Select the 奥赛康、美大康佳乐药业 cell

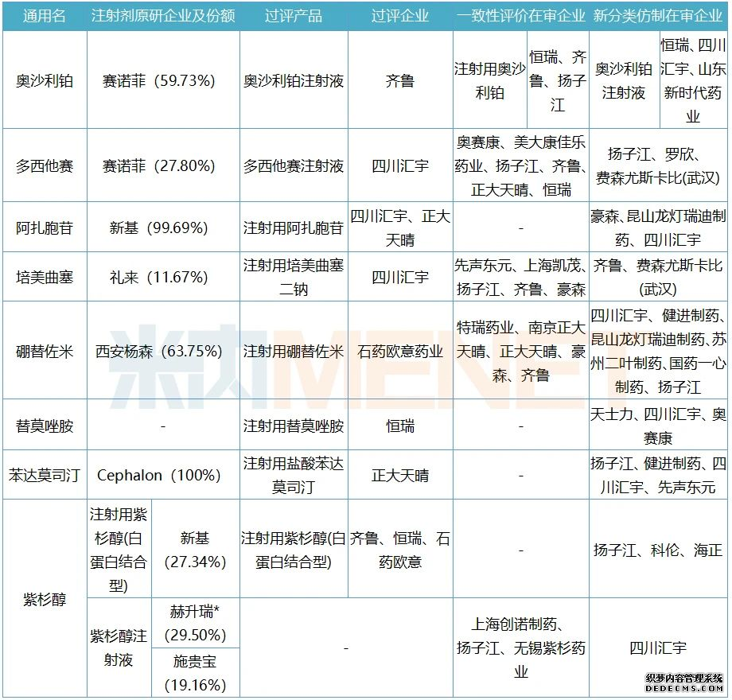click(521, 165)
